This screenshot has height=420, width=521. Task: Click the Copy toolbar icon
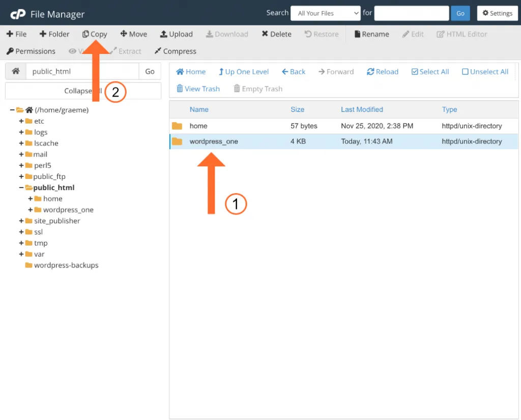coord(85,34)
